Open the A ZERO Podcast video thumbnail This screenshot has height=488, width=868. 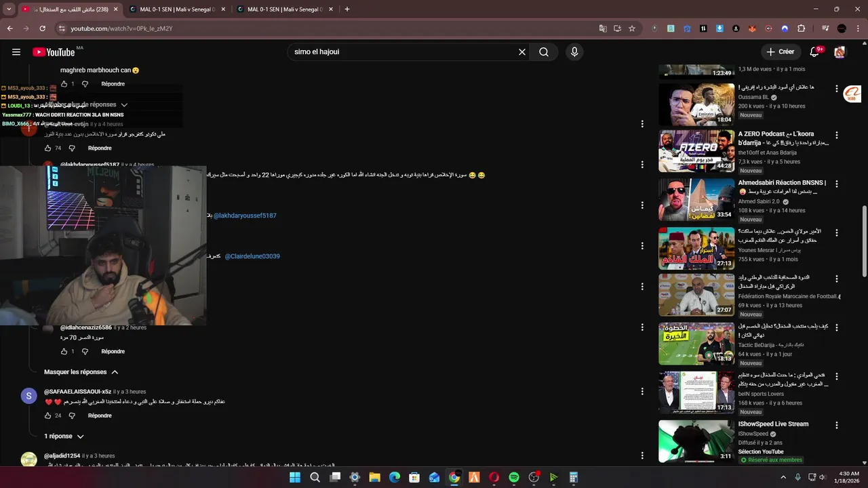coord(696,150)
